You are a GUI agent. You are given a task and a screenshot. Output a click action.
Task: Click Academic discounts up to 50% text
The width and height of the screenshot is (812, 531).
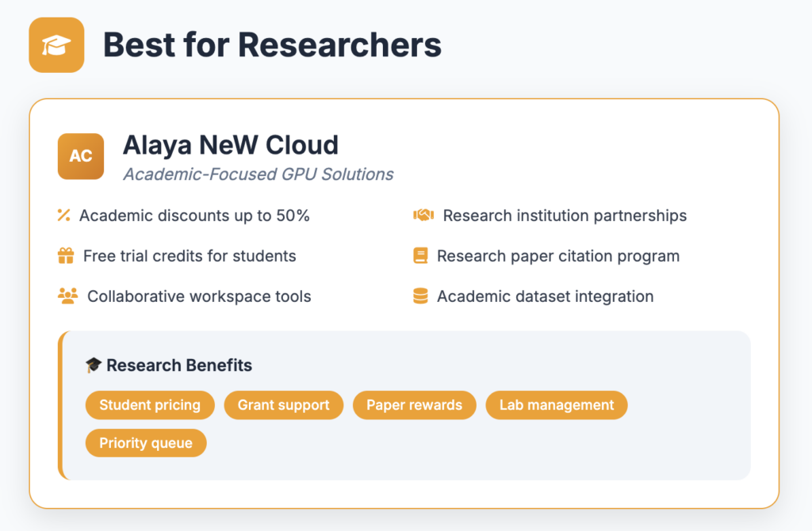click(194, 216)
